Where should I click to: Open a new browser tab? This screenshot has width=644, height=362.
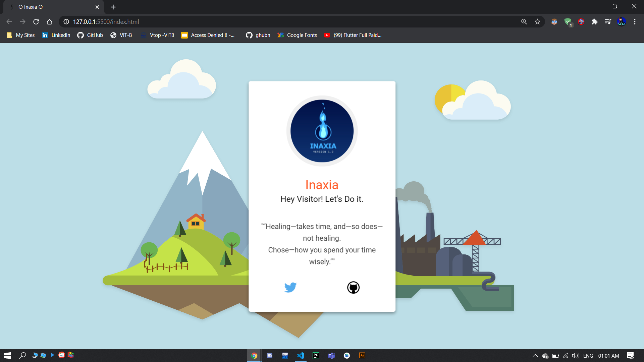pyautogui.click(x=113, y=7)
